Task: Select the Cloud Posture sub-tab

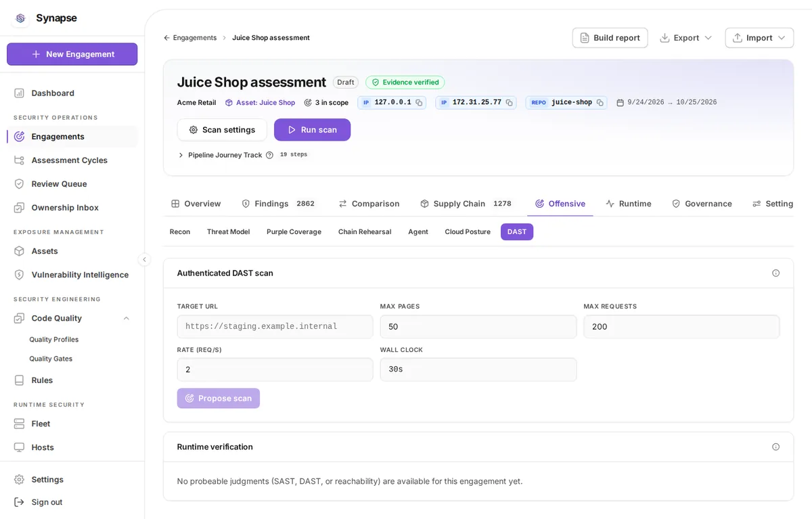Action: click(x=468, y=231)
